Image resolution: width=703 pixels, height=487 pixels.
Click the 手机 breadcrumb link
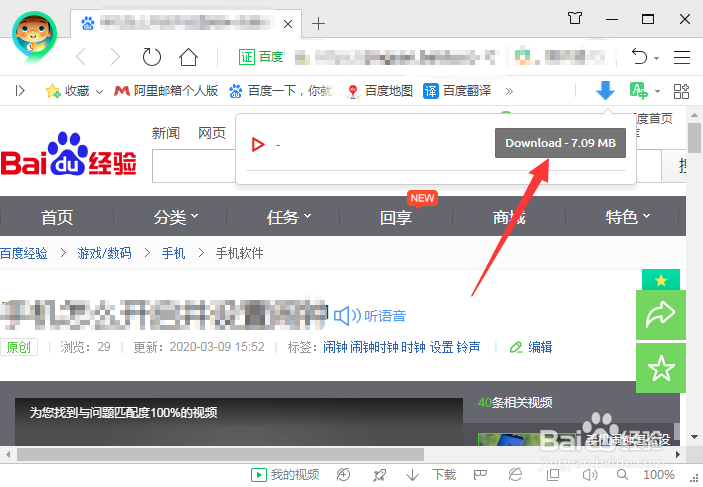tap(174, 253)
